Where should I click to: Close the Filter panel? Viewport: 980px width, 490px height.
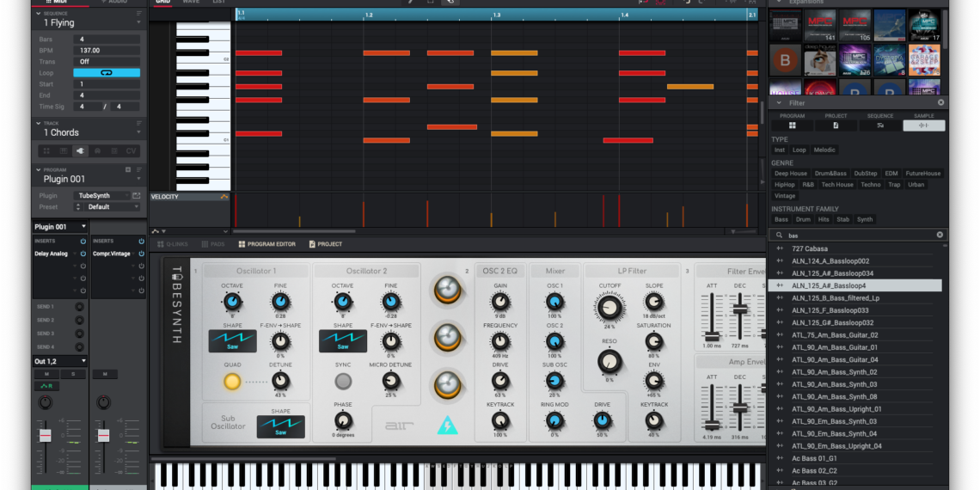[x=940, y=102]
